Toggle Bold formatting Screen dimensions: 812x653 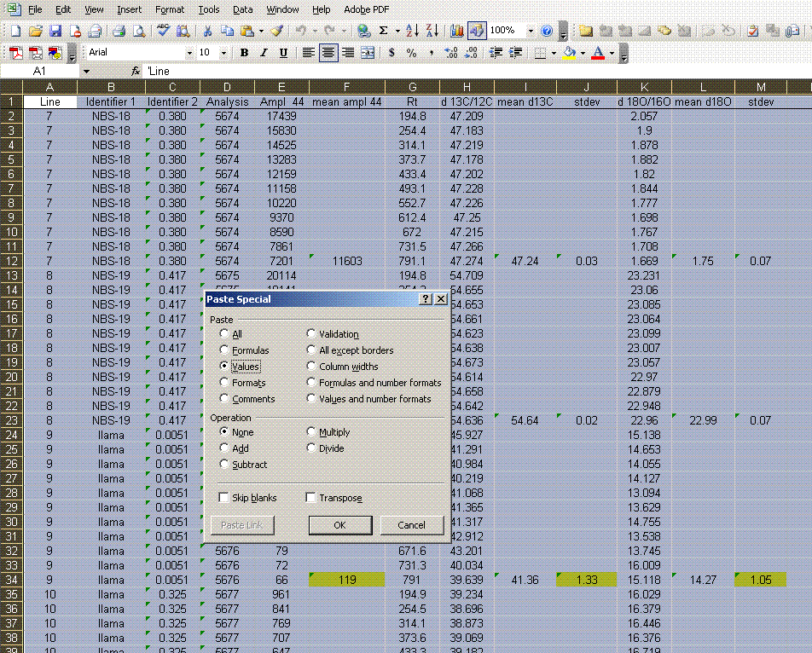pyautogui.click(x=244, y=53)
